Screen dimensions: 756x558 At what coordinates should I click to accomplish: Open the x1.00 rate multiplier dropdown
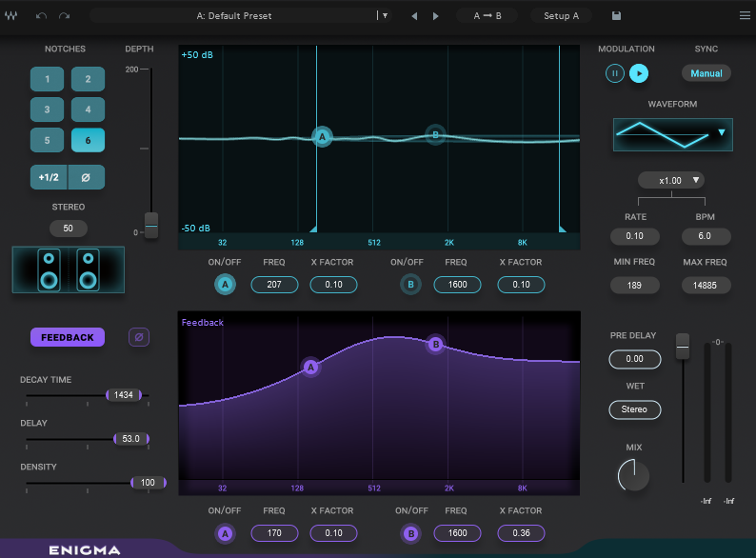pos(671,180)
